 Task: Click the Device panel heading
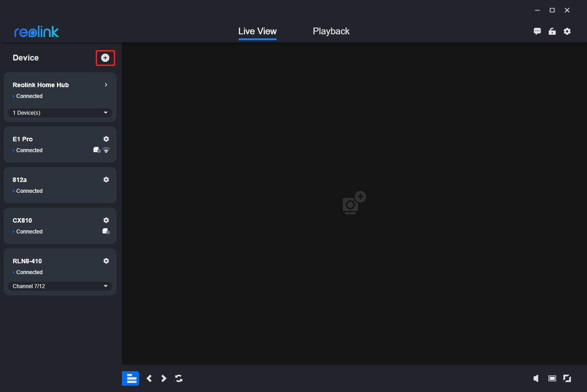26,58
